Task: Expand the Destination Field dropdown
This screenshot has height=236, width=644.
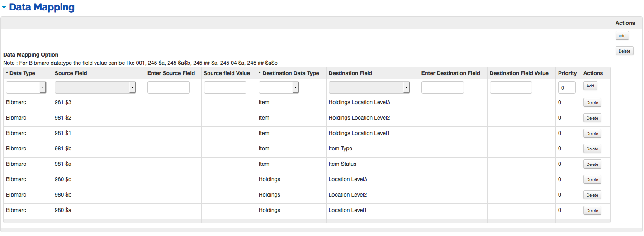Action: pos(369,87)
